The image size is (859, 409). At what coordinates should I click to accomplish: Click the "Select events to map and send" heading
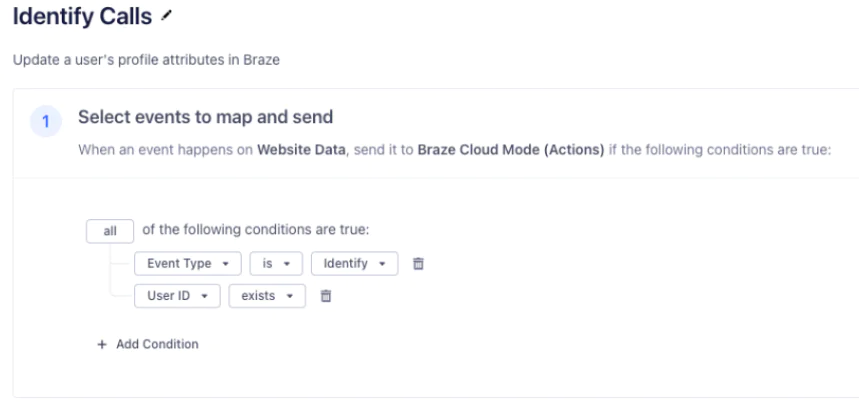pos(205,117)
